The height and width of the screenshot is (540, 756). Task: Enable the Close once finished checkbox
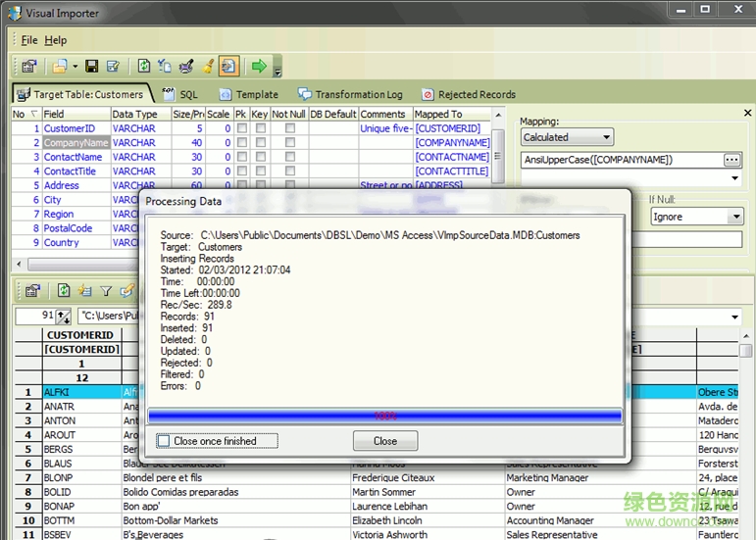click(x=164, y=441)
